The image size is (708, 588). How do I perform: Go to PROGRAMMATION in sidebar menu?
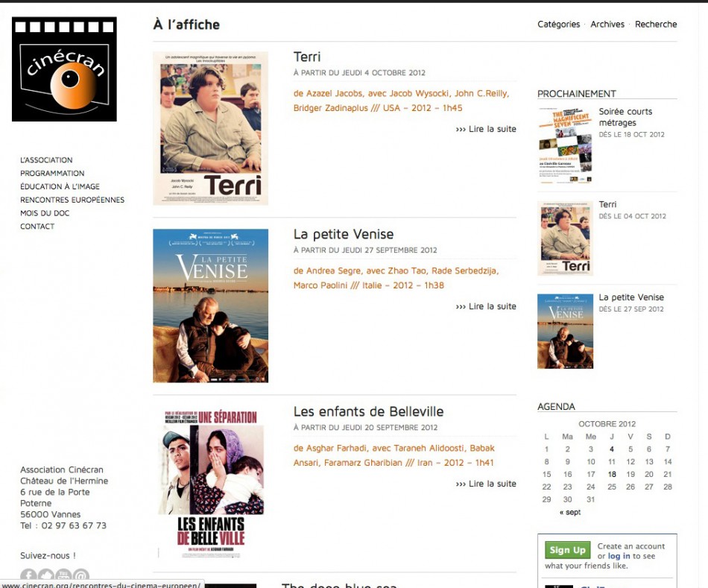(x=52, y=173)
